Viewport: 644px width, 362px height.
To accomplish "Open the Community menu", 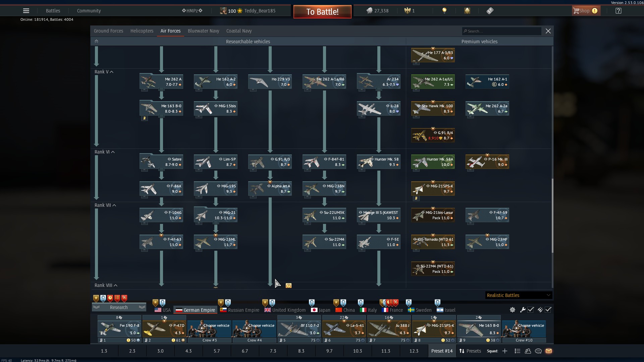I will click(89, 11).
